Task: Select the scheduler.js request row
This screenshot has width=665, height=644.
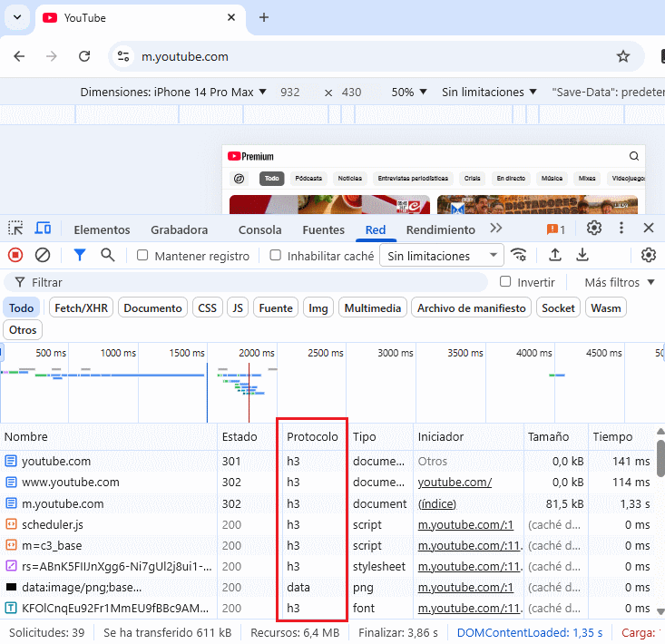Action: (328, 524)
